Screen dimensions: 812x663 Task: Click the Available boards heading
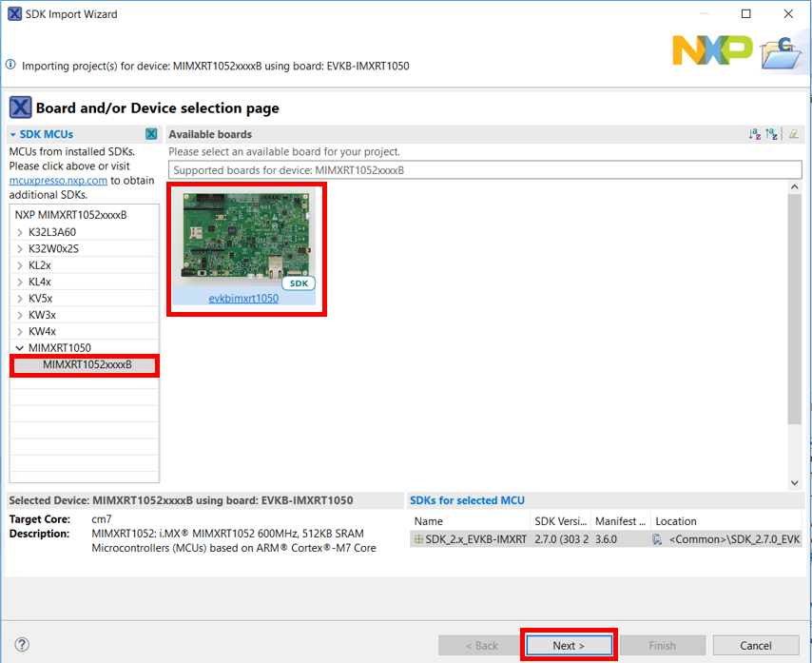(210, 134)
